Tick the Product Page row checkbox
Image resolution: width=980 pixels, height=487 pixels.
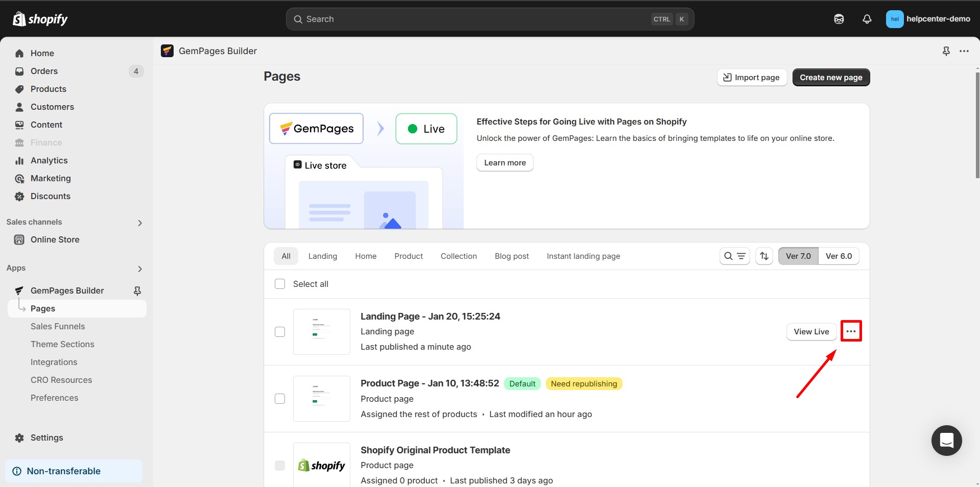[280, 399]
